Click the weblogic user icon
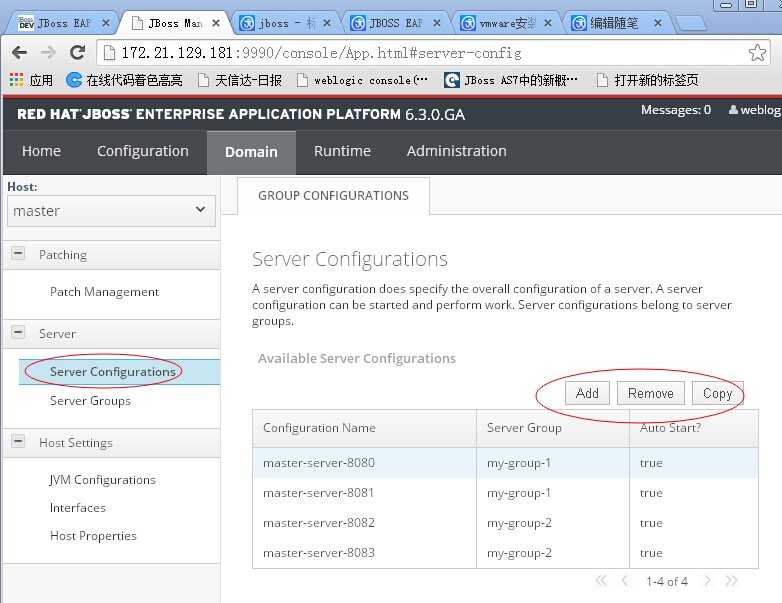Screen dimensions: 782x603 [x=733, y=110]
